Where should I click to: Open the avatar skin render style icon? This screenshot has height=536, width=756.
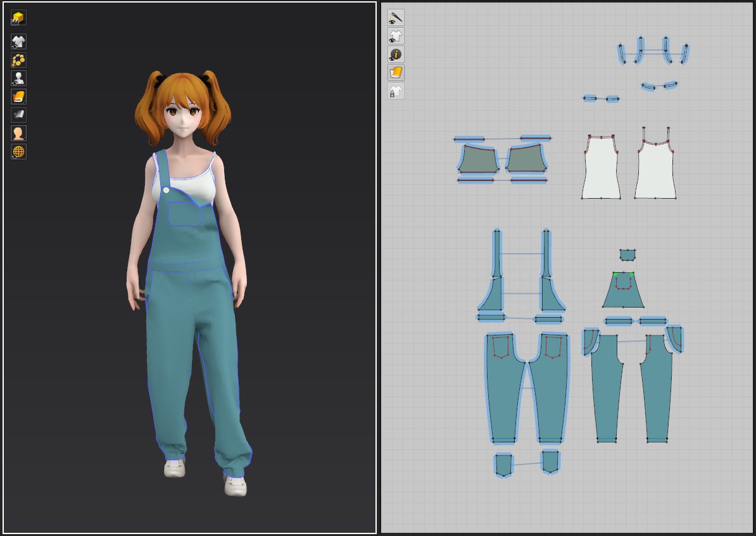pos(18,133)
